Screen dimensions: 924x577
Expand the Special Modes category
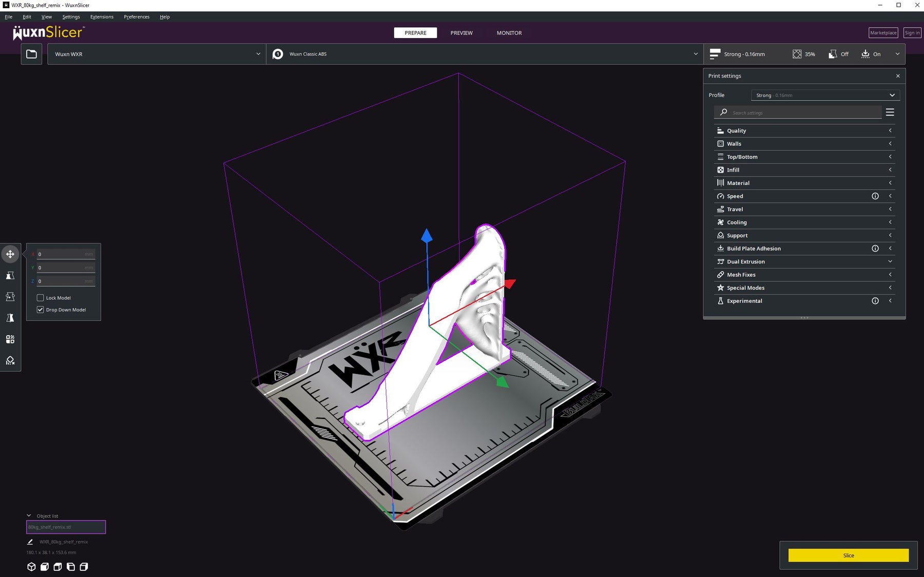[x=804, y=287]
